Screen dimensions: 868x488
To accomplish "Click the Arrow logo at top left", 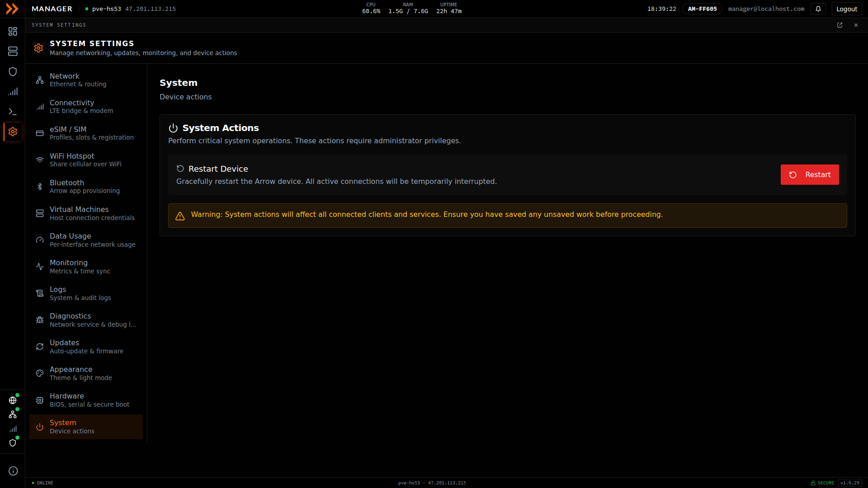I will point(12,9).
